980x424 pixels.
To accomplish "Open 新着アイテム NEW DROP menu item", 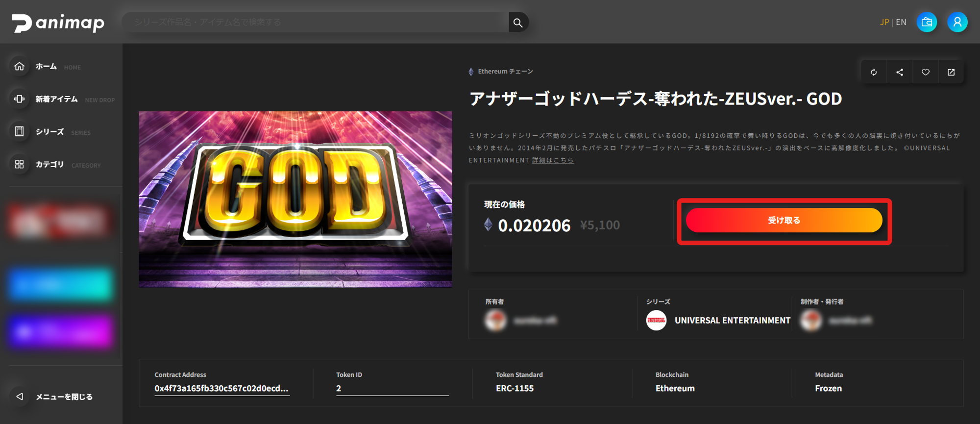I will [63, 99].
